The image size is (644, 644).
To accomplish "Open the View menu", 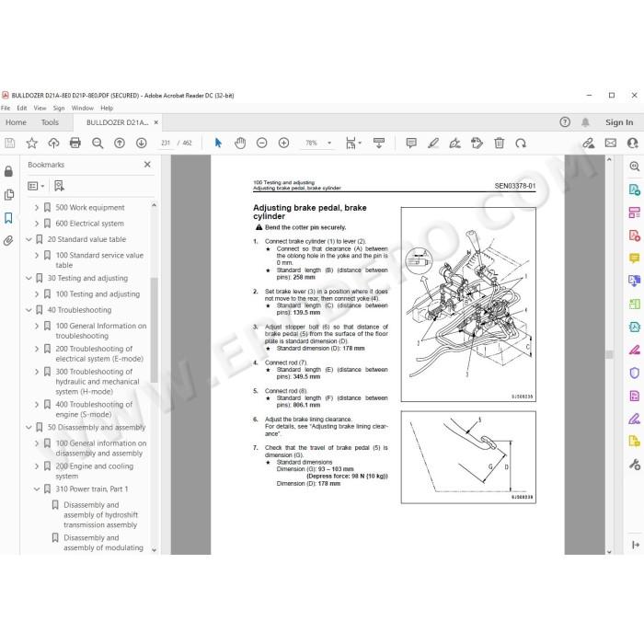I will tap(40, 108).
